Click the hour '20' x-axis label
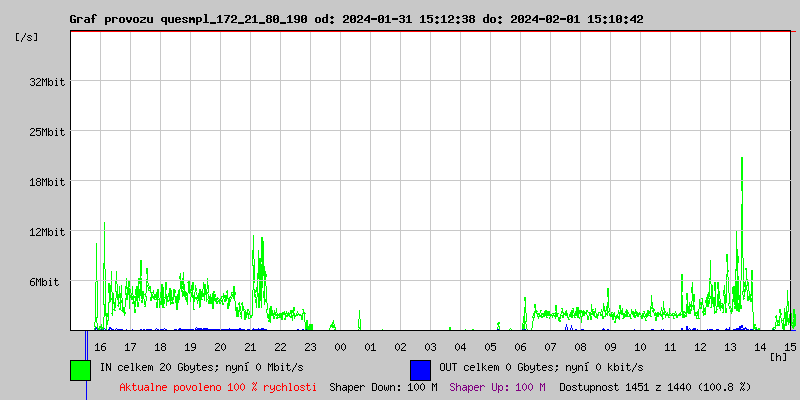The width and height of the screenshot is (800, 400). click(220, 347)
